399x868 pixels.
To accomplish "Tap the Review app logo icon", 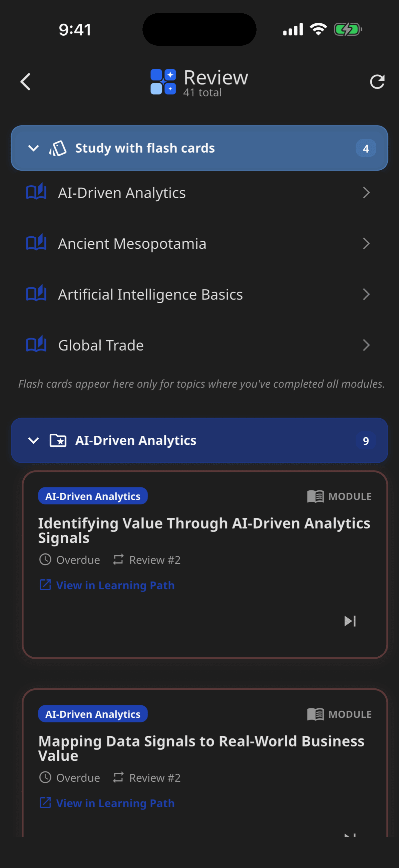I will [x=163, y=82].
